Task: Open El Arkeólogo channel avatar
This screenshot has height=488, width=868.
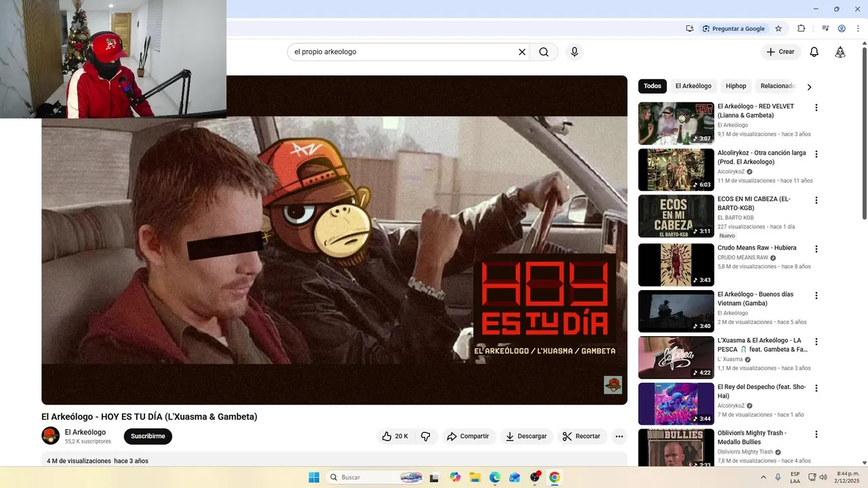Action: click(x=51, y=436)
